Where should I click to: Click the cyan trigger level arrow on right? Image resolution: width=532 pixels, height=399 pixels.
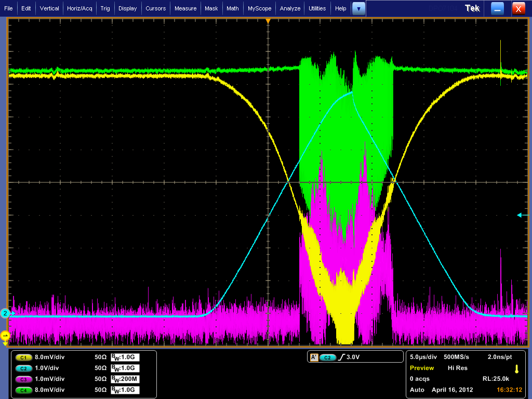click(520, 215)
